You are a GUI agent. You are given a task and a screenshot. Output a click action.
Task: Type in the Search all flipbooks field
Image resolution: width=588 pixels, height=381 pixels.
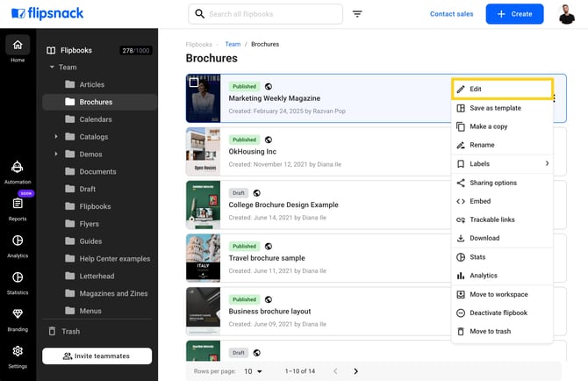(272, 14)
